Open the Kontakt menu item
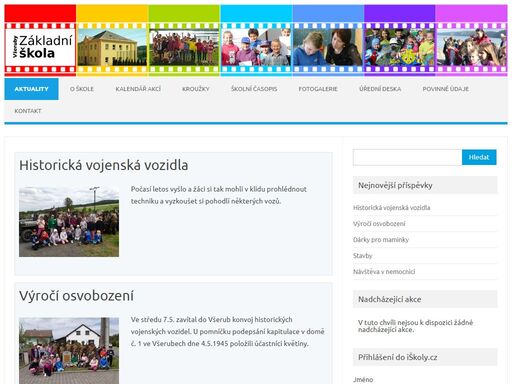 (28, 111)
